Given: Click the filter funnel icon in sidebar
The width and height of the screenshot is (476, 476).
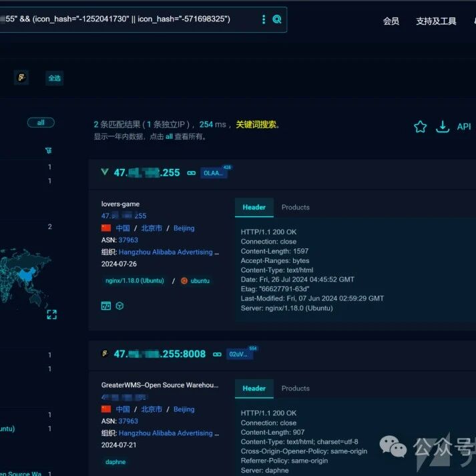Looking at the screenshot, I should [48, 150].
